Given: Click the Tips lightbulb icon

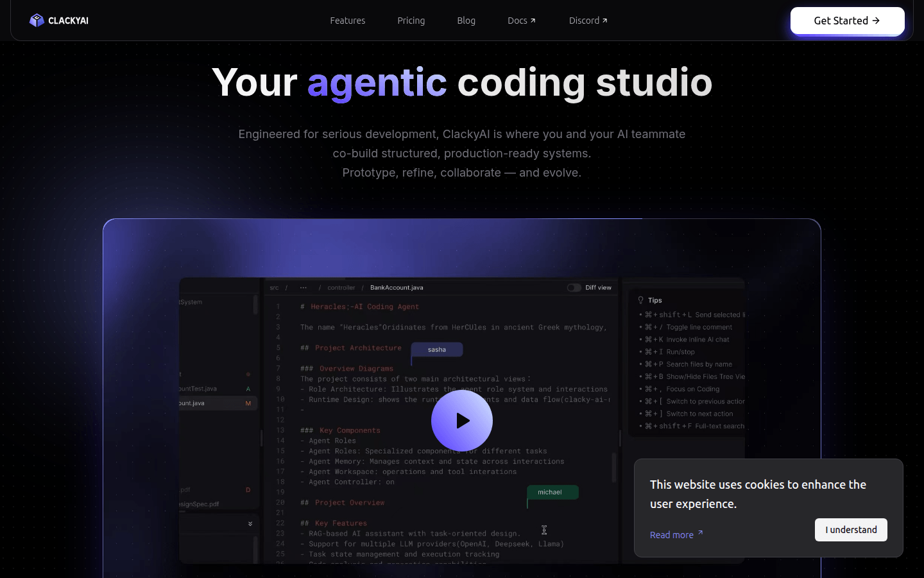Looking at the screenshot, I should 640,300.
